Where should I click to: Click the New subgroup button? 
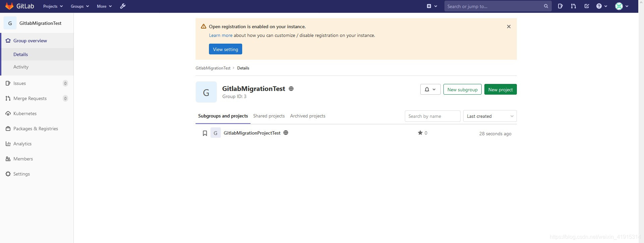[463, 89]
